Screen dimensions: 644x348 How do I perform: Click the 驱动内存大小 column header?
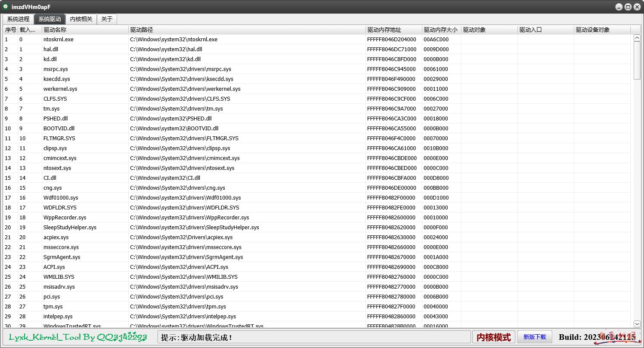point(441,30)
